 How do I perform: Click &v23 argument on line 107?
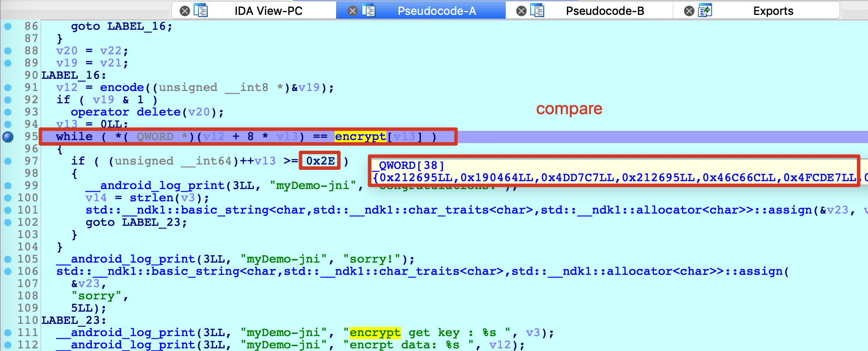(85, 284)
